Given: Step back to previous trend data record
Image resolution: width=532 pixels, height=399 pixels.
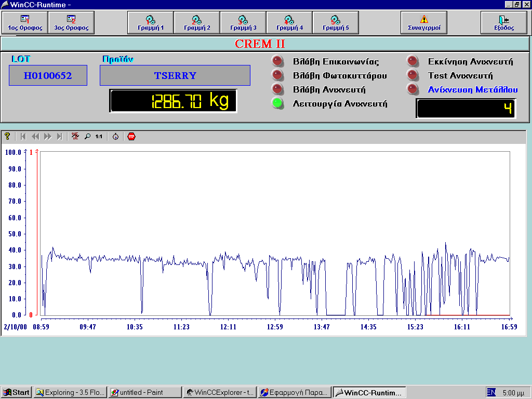Looking at the screenshot, I should tap(35, 137).
